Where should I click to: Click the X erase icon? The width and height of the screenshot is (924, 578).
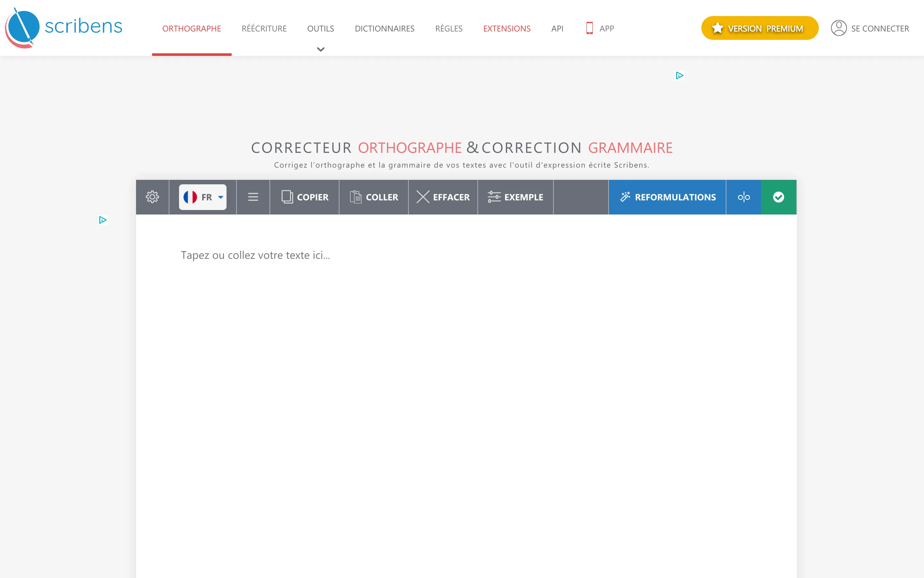[423, 197]
